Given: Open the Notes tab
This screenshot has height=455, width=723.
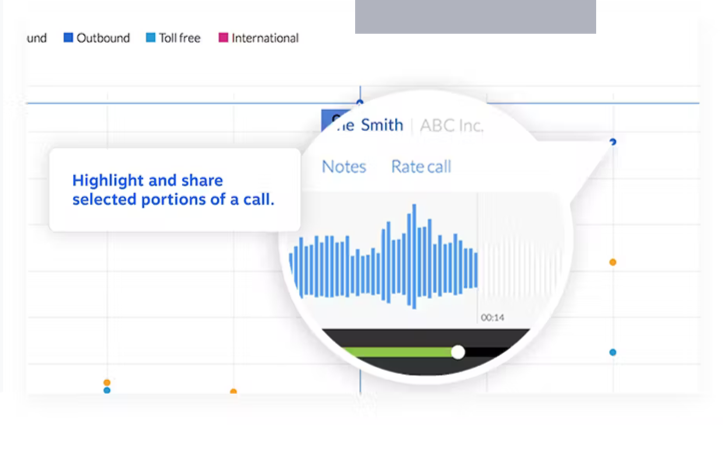Looking at the screenshot, I should click(344, 167).
